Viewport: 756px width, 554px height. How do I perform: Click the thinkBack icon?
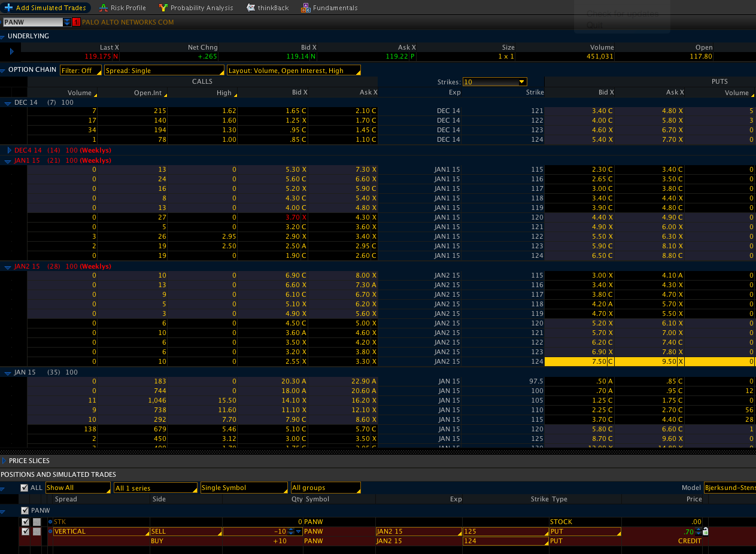tap(251, 8)
